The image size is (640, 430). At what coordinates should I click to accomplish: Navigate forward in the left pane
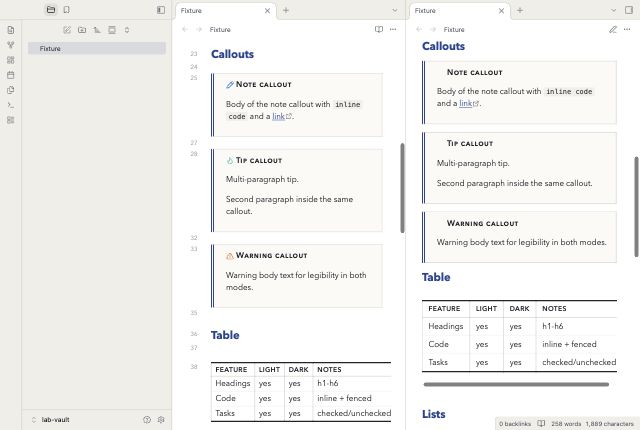pyautogui.click(x=199, y=29)
